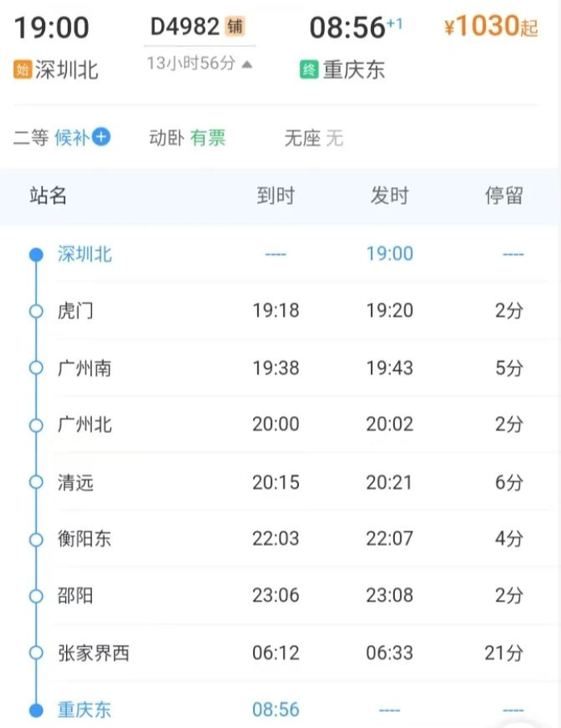
Task: Click the 重庆东 timeline end dot
Action: tap(36, 710)
